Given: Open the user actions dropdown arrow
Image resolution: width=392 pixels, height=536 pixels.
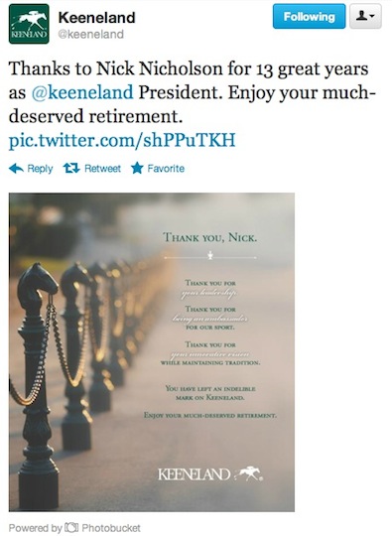Looking at the screenshot, I should (372, 16).
